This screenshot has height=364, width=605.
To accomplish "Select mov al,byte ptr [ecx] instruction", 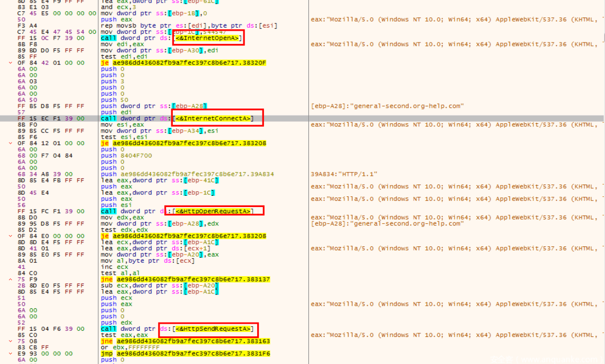I will coord(148,261).
